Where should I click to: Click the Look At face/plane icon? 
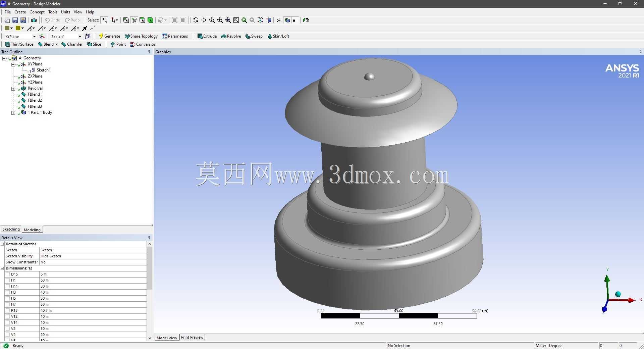(x=306, y=20)
